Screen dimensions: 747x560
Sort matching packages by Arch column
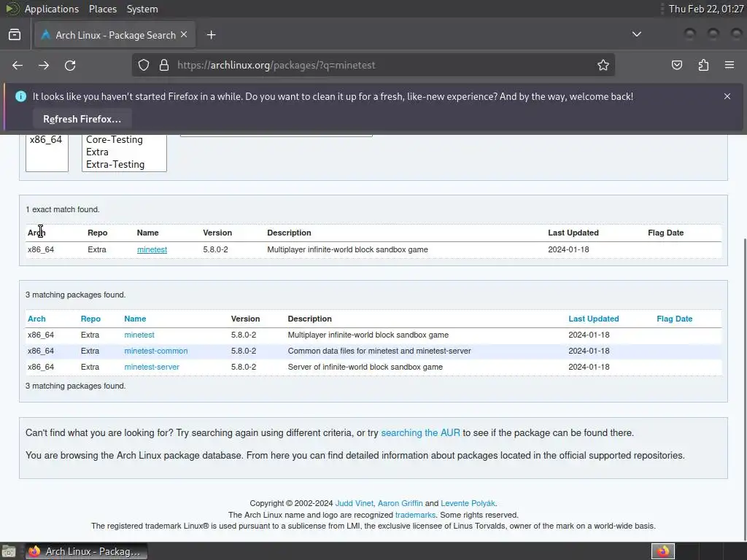[x=36, y=319]
